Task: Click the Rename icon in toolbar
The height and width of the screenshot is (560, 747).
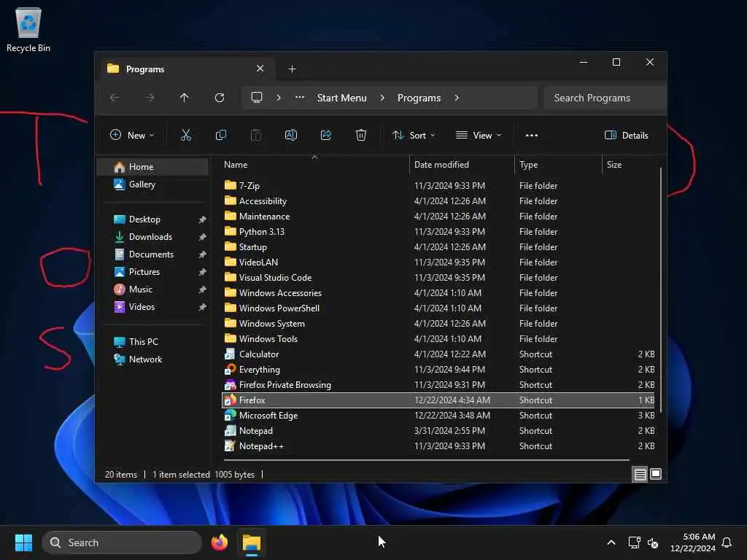Action: pos(290,135)
